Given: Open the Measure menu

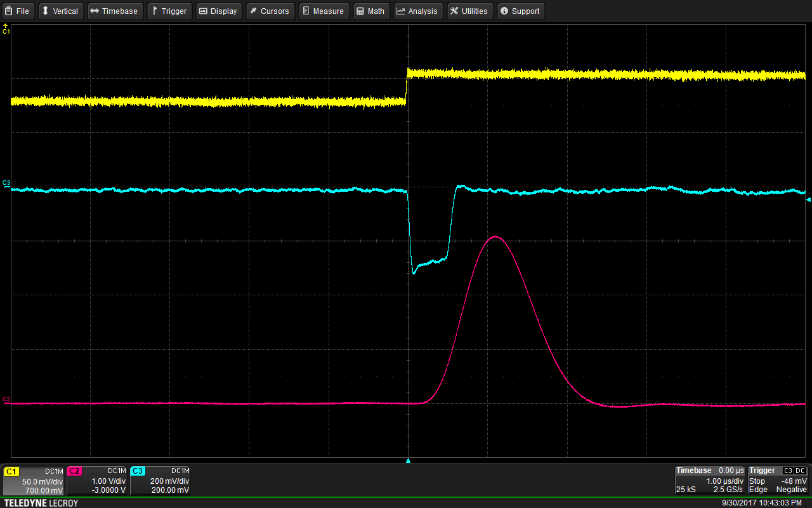Looking at the screenshot, I should point(323,11).
